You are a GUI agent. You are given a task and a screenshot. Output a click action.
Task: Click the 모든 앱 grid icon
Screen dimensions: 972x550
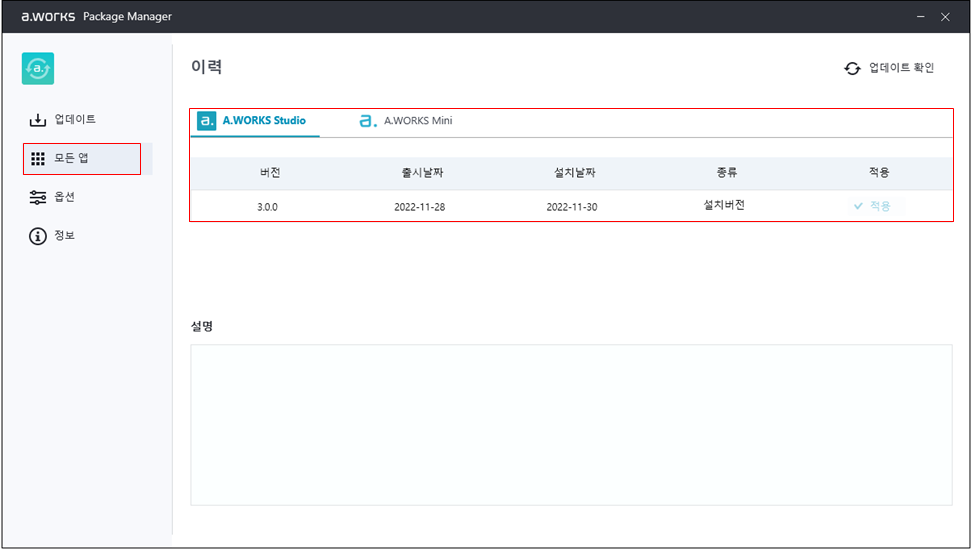click(x=38, y=159)
